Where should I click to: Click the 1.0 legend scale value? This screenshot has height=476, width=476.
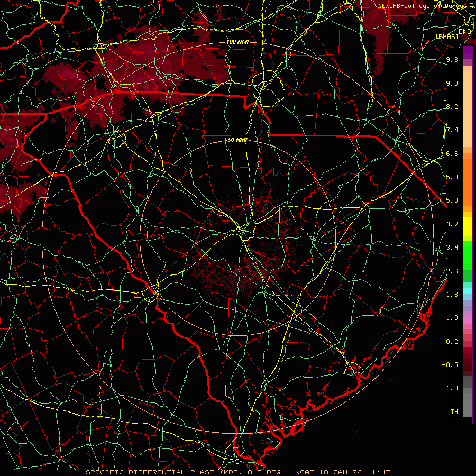pos(452,318)
